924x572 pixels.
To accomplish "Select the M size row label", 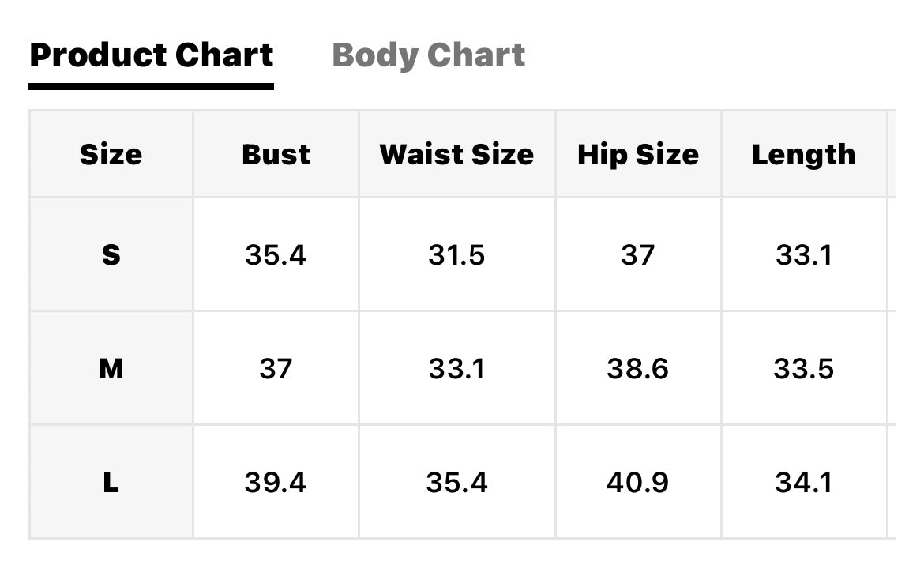I will 111,369.
